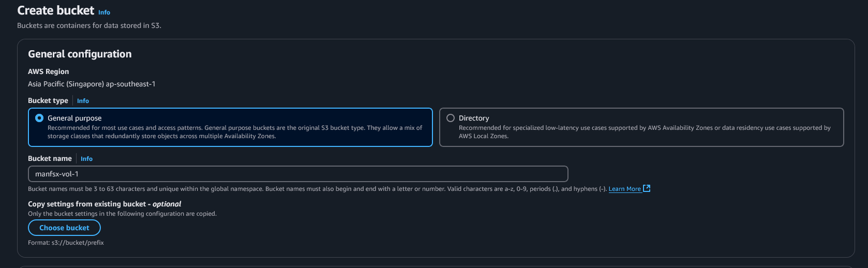Click the Bucket type field label

tap(48, 100)
